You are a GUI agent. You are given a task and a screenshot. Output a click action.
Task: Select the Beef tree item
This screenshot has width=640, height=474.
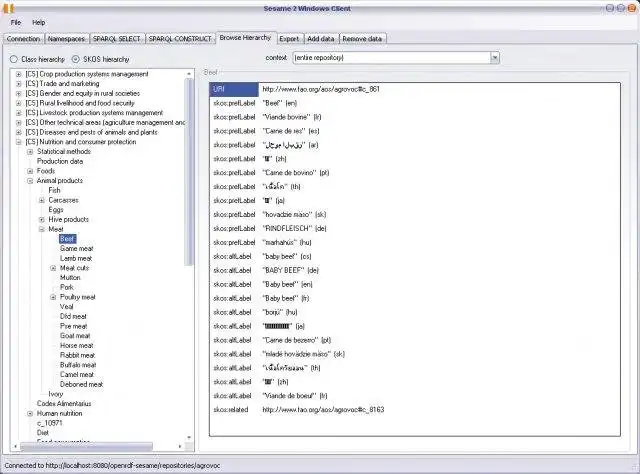(67, 239)
